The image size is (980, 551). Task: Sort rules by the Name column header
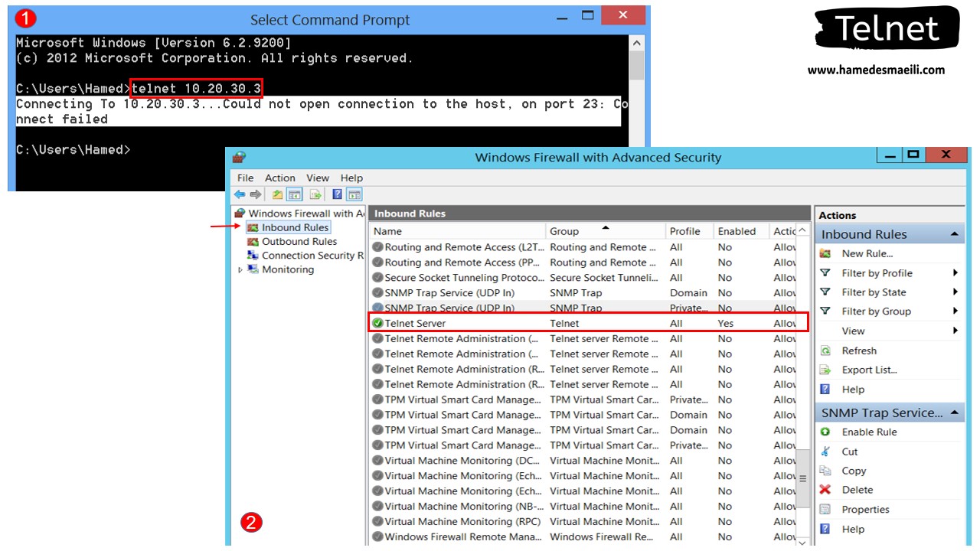[457, 231]
